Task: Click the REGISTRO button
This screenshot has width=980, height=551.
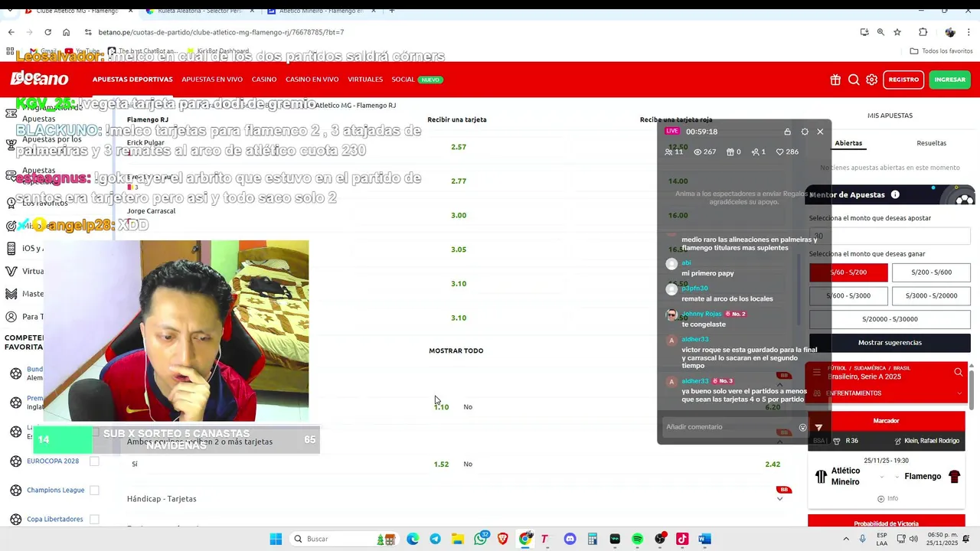Action: pos(903,80)
